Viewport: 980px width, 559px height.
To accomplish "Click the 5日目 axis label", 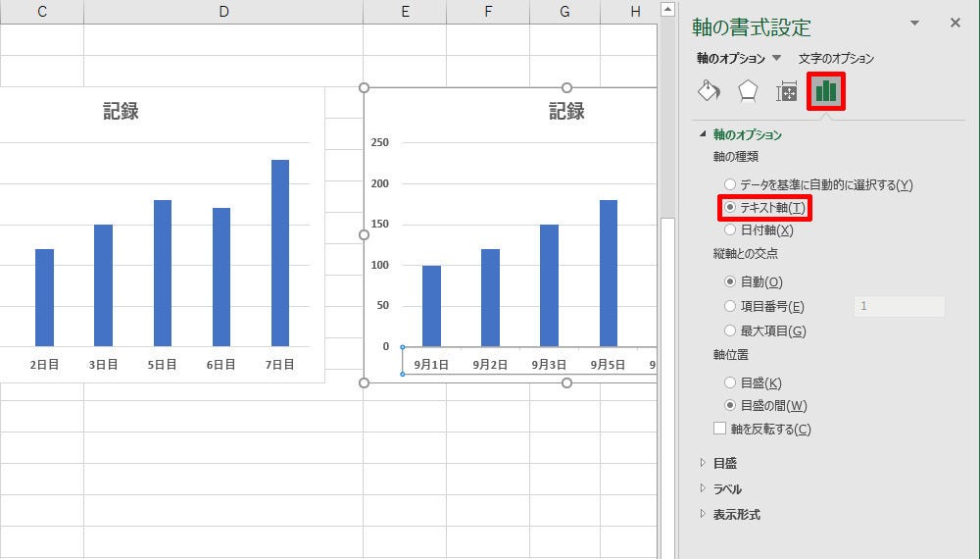I will (x=162, y=365).
